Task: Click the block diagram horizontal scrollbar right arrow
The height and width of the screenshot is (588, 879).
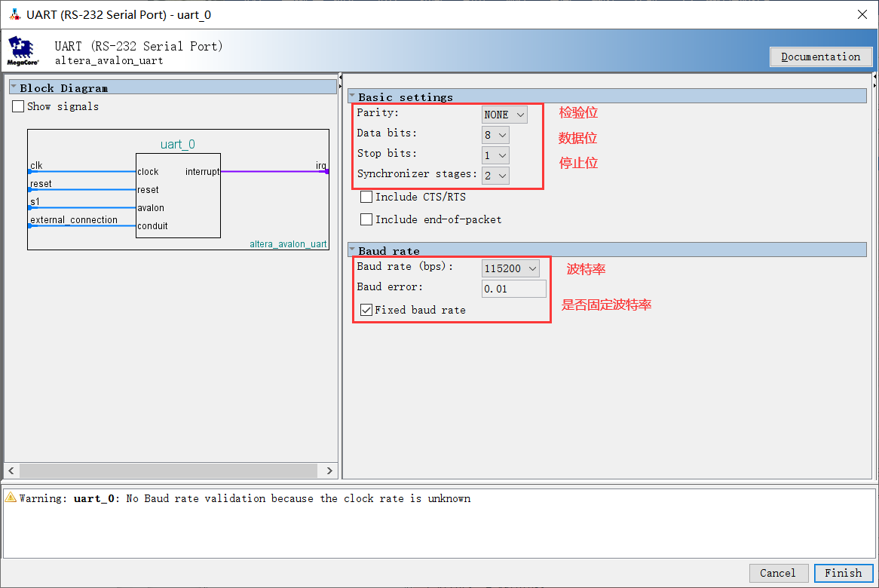Action: click(x=329, y=470)
